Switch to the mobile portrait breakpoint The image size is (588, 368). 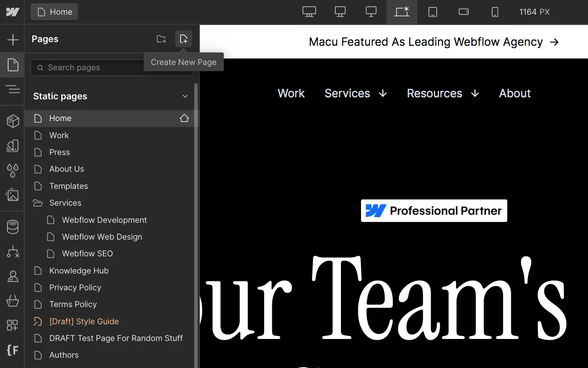[495, 12]
